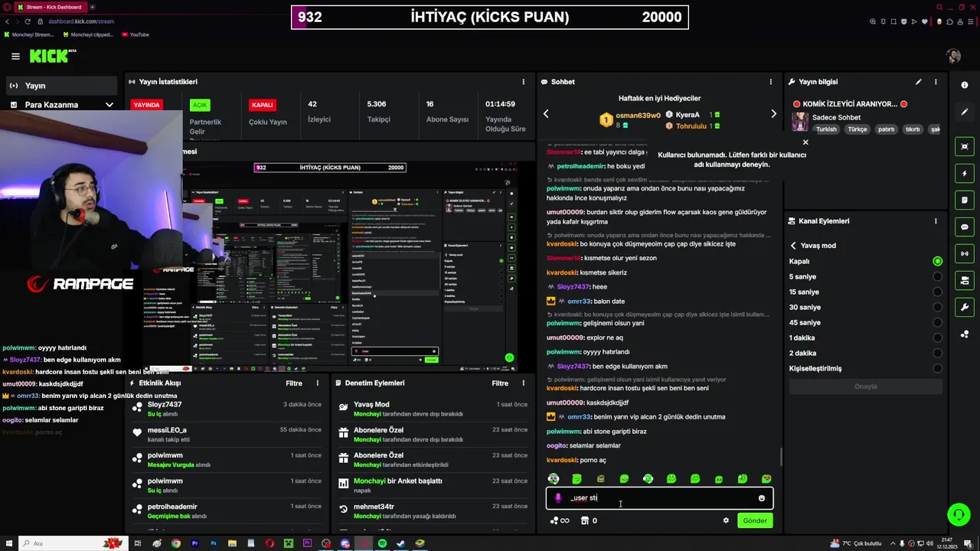Image resolution: width=980 pixels, height=551 pixels.
Task: Click the patırtı stream tag
Action: click(886, 129)
